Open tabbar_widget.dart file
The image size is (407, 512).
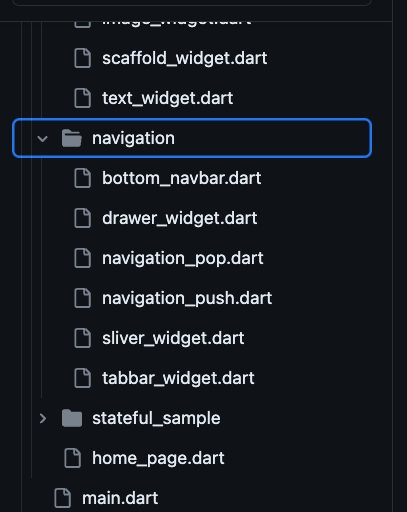point(178,378)
